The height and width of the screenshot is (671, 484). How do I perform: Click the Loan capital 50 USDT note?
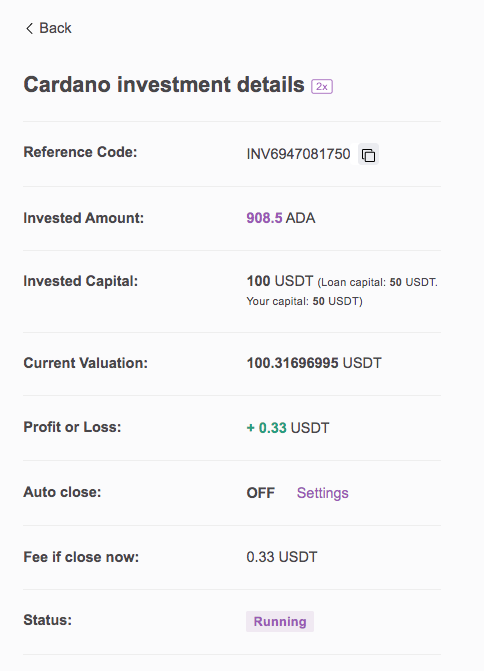click(x=378, y=282)
